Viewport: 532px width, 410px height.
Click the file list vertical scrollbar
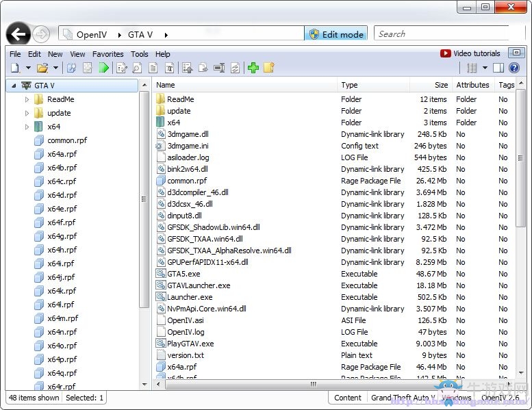pyautogui.click(x=520, y=157)
